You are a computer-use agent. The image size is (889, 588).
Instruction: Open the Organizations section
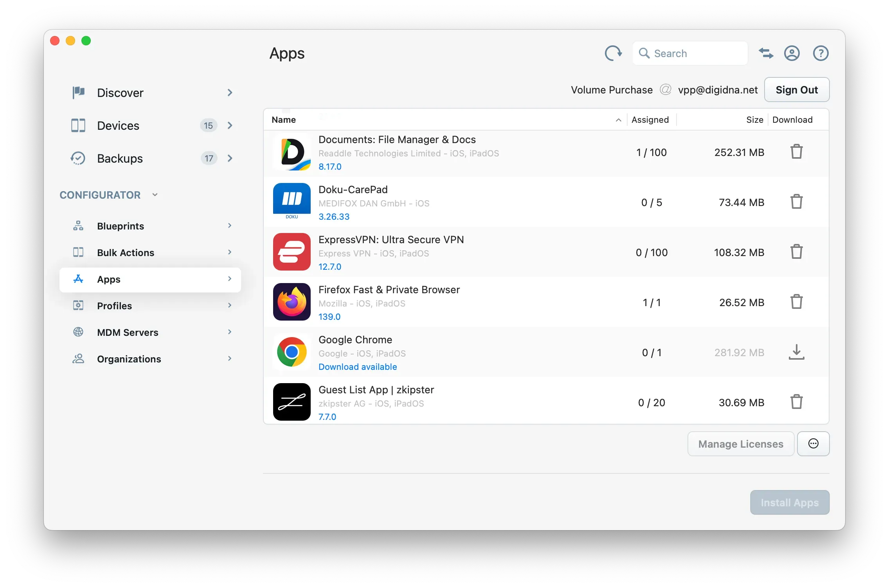[129, 359]
